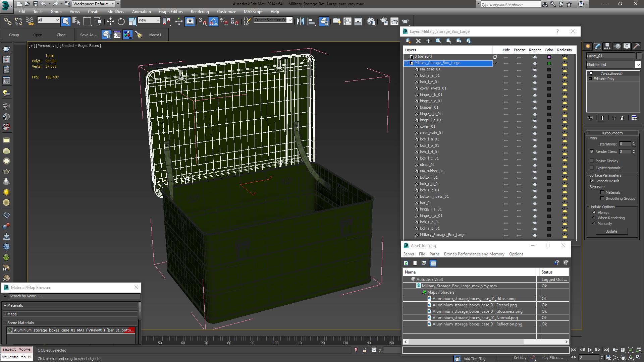This screenshot has width=644, height=362.
Task: Delete highlighted layer with X icon
Action: coord(418,41)
